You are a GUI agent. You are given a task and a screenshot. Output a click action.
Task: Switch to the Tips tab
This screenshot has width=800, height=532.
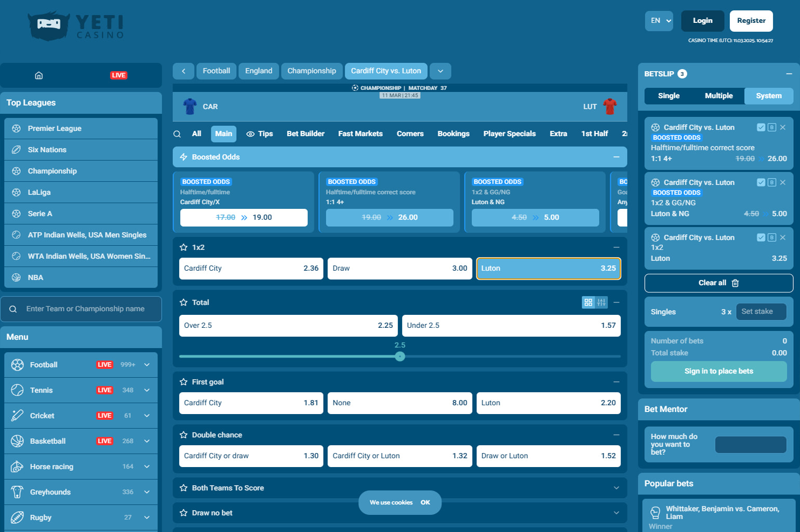point(260,134)
